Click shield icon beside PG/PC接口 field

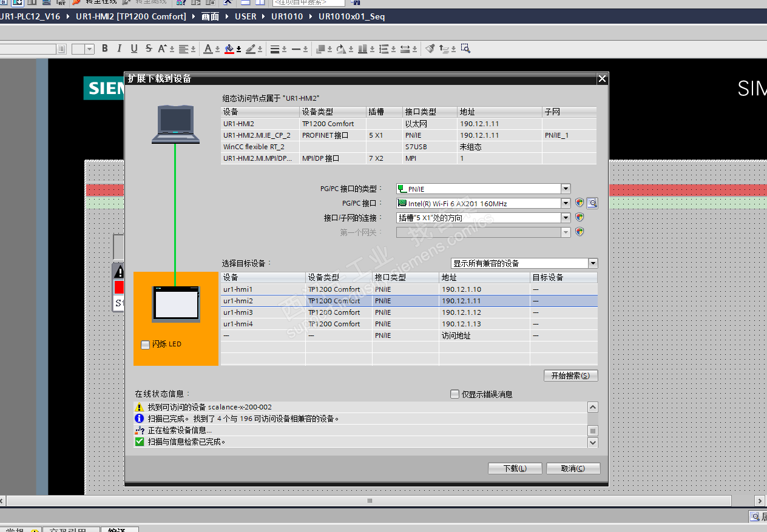point(579,203)
